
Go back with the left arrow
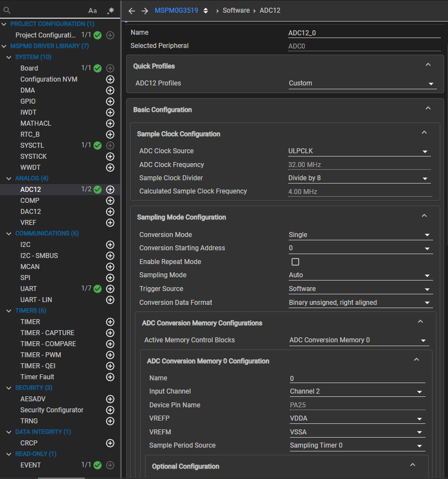pos(132,10)
